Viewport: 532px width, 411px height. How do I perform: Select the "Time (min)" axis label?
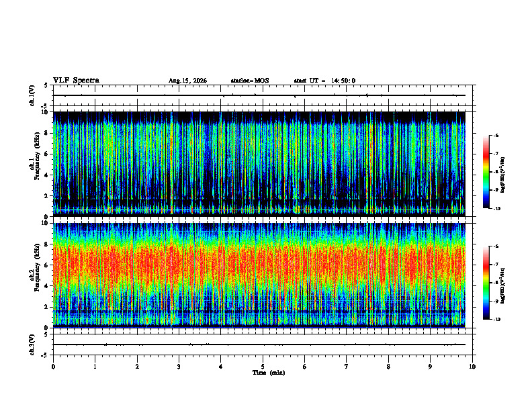pyautogui.click(x=269, y=373)
